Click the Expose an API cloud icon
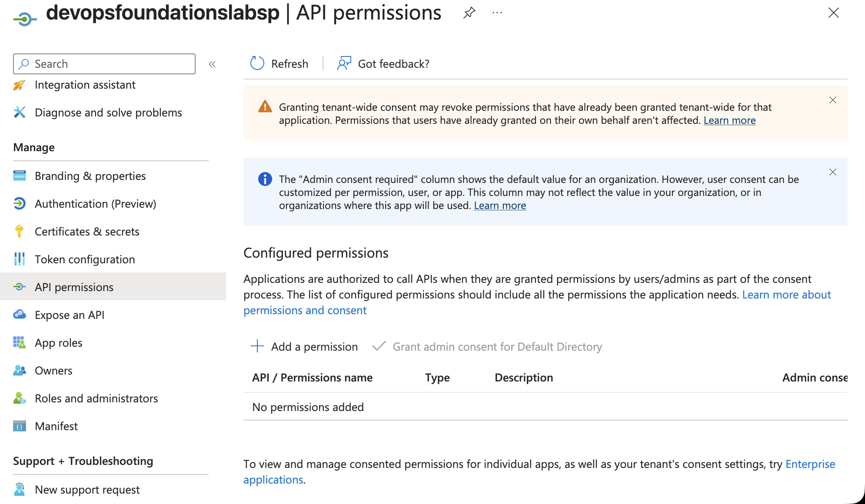 pyautogui.click(x=19, y=314)
